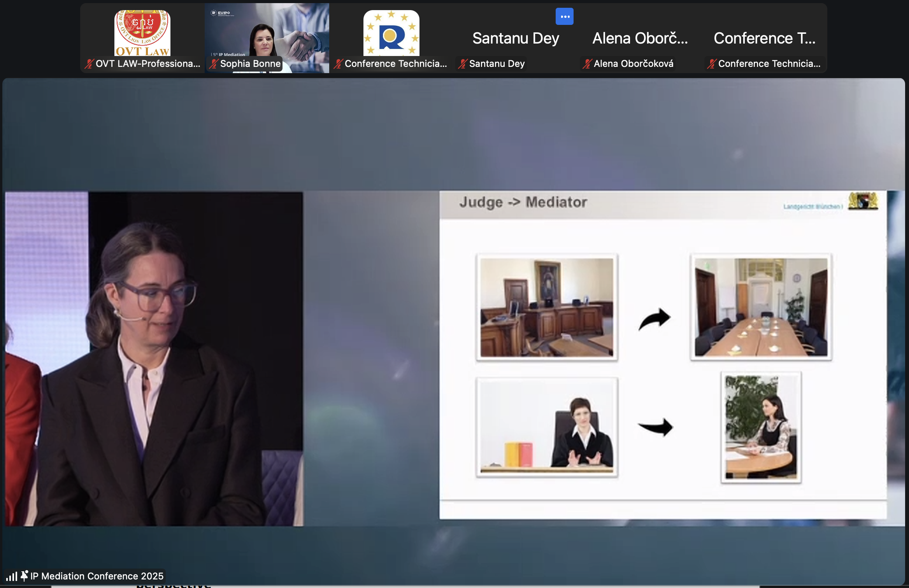Click the network signal strength bars icon
The height and width of the screenshot is (588, 909).
click(12, 576)
